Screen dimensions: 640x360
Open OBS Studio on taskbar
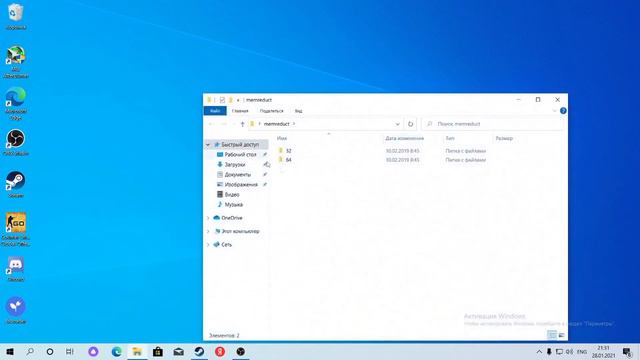pyautogui.click(x=241, y=351)
